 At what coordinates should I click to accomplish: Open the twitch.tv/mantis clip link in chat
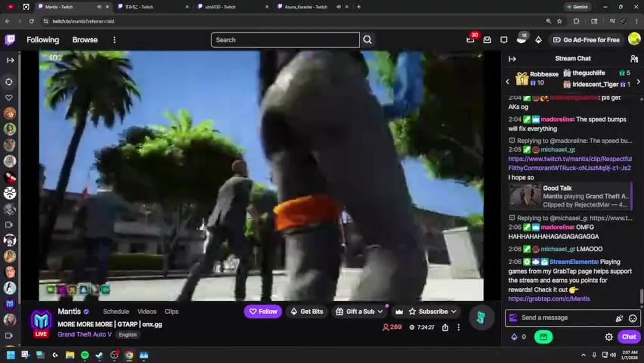coord(570,163)
